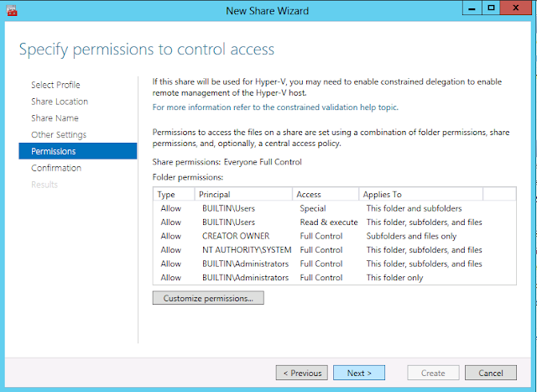Open the constrained validation help topic link
Viewport: 537px width, 392px height.
(x=275, y=107)
